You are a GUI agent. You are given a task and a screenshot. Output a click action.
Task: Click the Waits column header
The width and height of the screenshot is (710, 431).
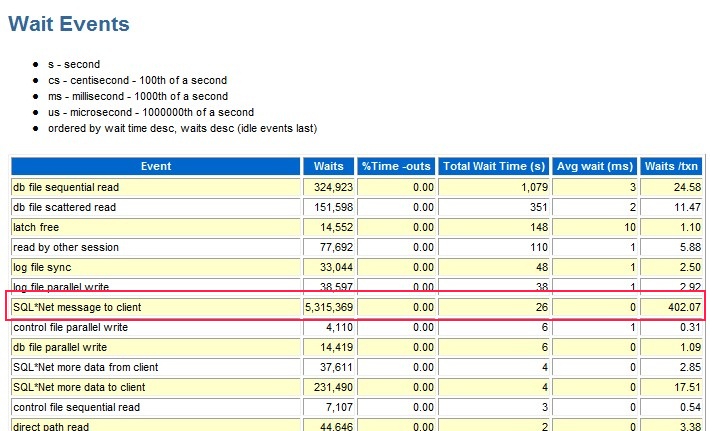point(328,167)
